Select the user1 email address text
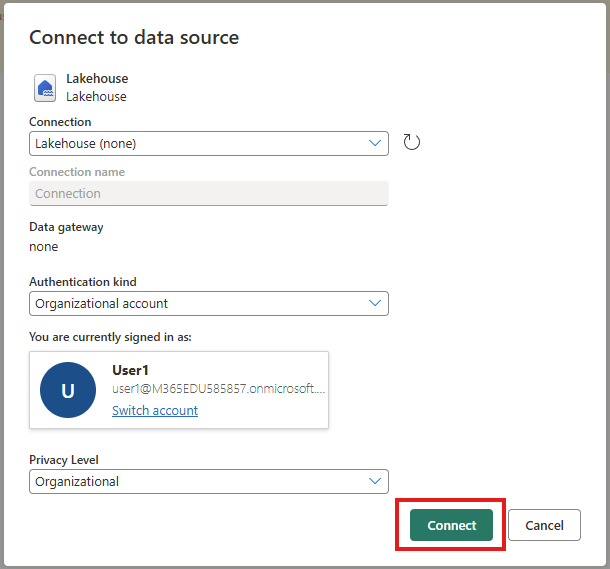The width and height of the screenshot is (610, 569). tap(218, 389)
